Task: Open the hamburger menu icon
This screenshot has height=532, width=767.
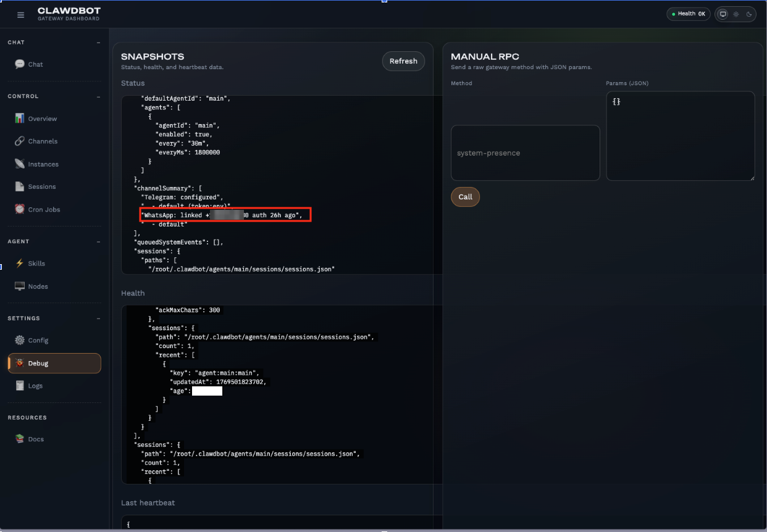Action: [21, 15]
